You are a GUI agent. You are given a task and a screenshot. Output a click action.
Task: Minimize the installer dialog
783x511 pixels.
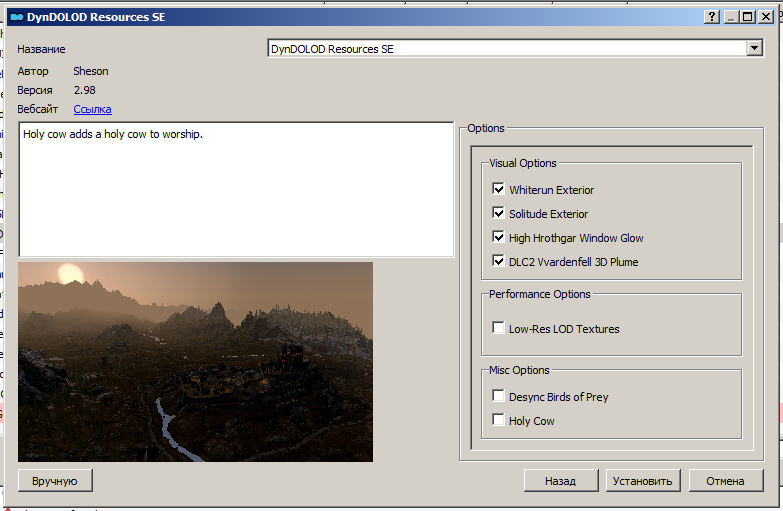(732, 17)
